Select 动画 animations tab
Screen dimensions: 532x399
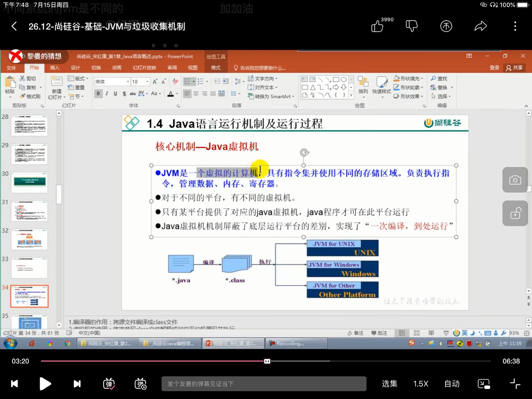pyautogui.click(x=116, y=68)
